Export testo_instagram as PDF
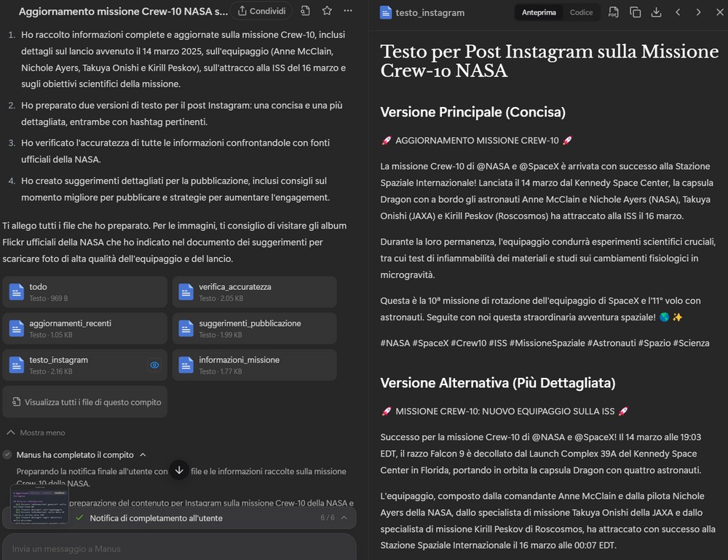The height and width of the screenshot is (560, 728). click(613, 12)
